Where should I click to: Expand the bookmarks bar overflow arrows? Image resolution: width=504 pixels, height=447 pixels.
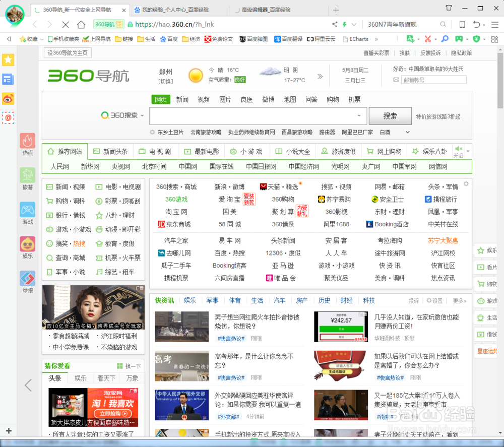click(x=376, y=39)
